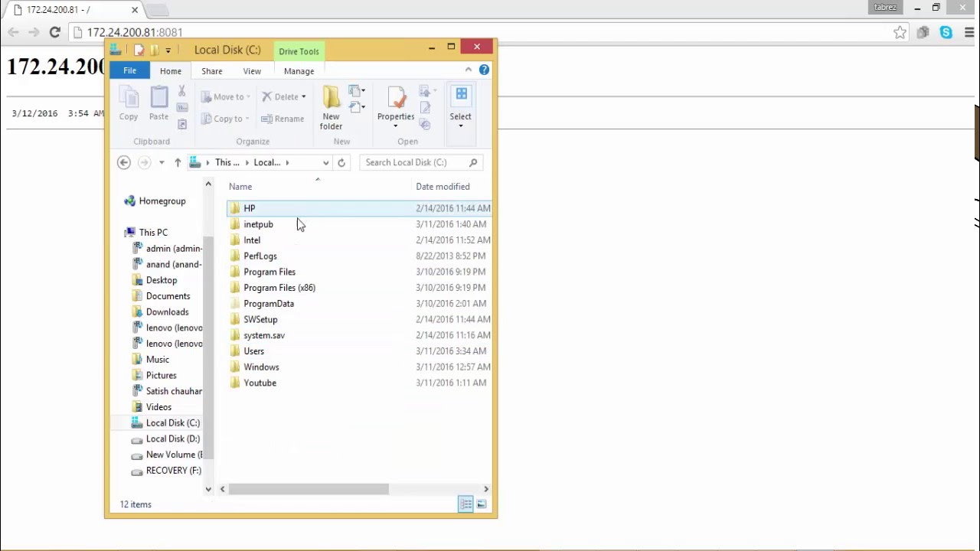Open Downloads in navigation pane
The width and height of the screenshot is (980, 551).
[167, 312]
